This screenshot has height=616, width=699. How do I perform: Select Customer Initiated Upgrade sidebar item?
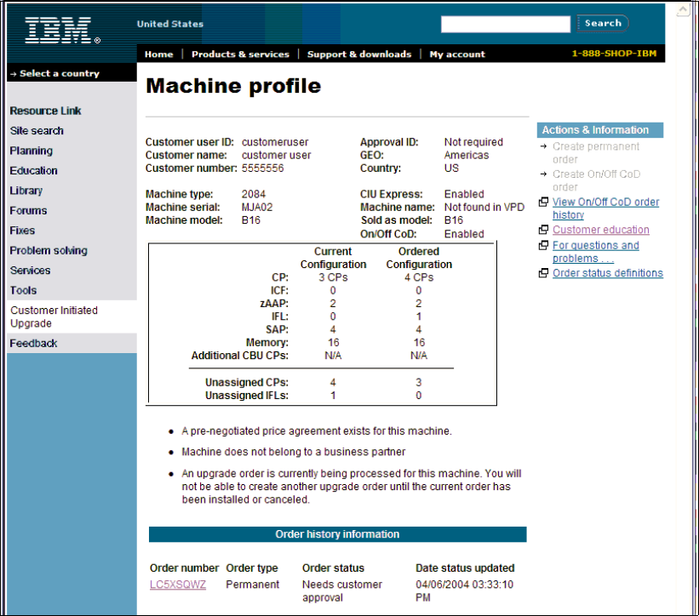point(54,317)
